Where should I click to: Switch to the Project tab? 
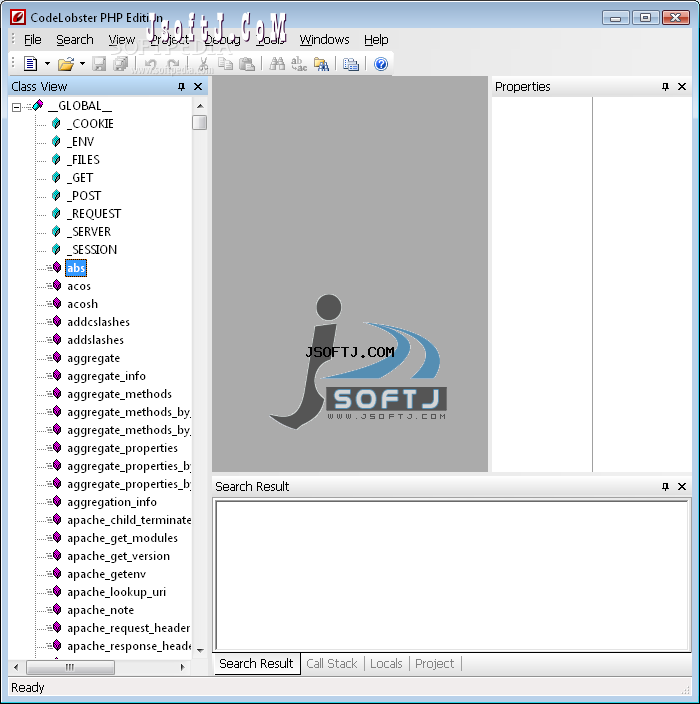click(434, 664)
